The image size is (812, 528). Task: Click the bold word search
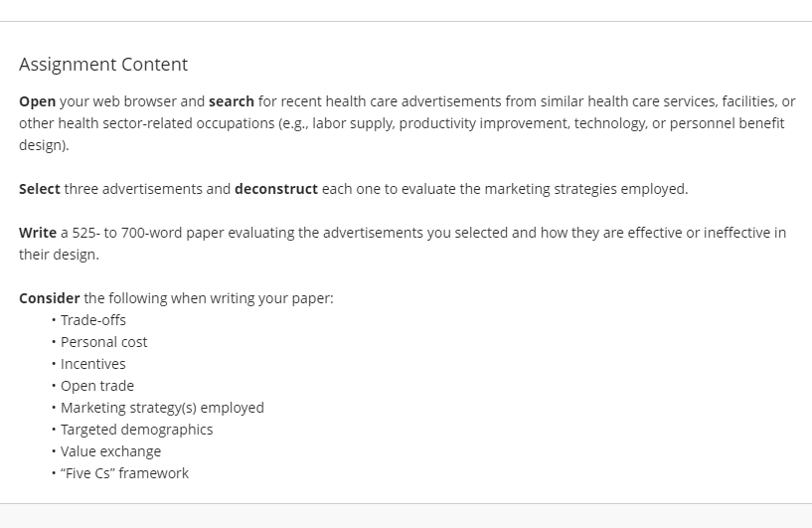coord(232,101)
